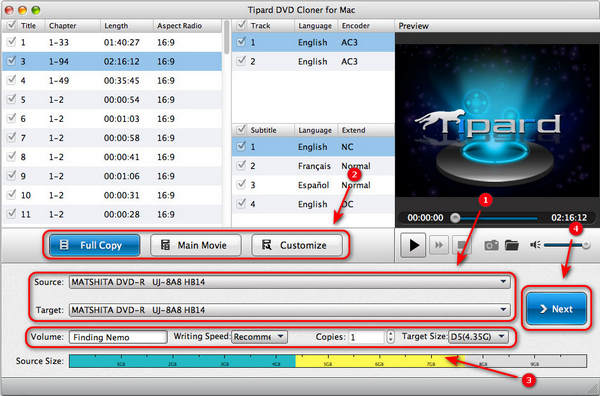Select length cell 01:40:27
Screen dimensions: 600x396
point(122,42)
